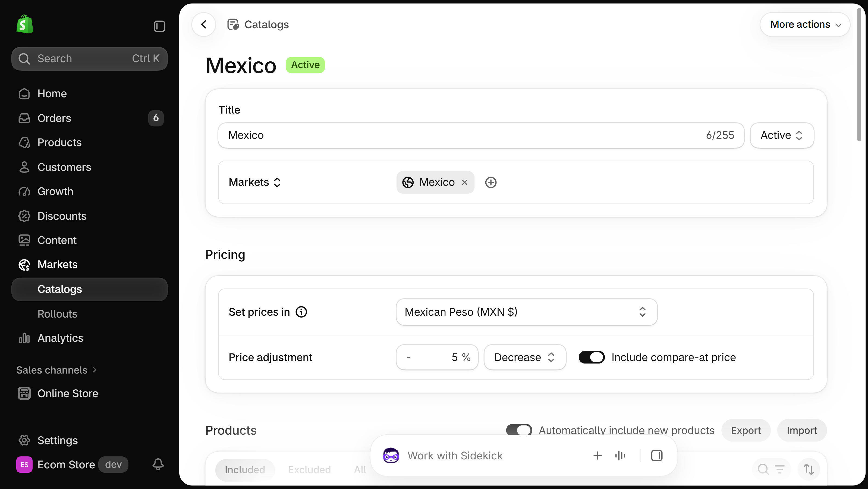
Task: Open Ecom Store account menu
Action: (x=73, y=464)
